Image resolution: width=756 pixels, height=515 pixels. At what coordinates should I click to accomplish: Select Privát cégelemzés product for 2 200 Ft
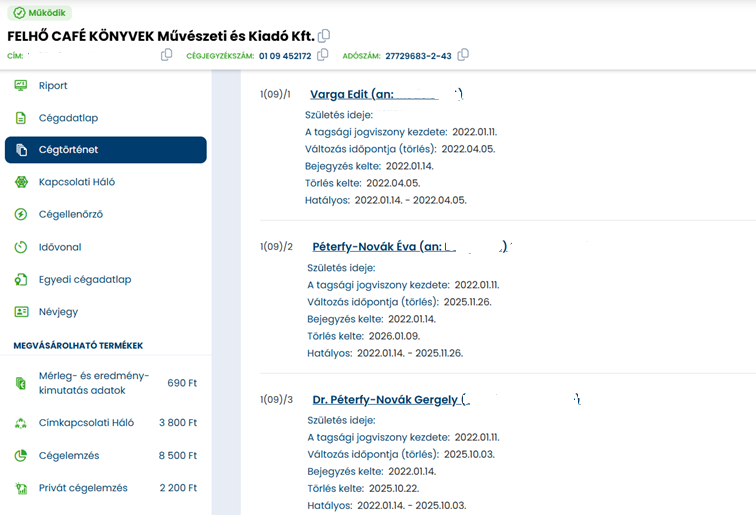105,488
